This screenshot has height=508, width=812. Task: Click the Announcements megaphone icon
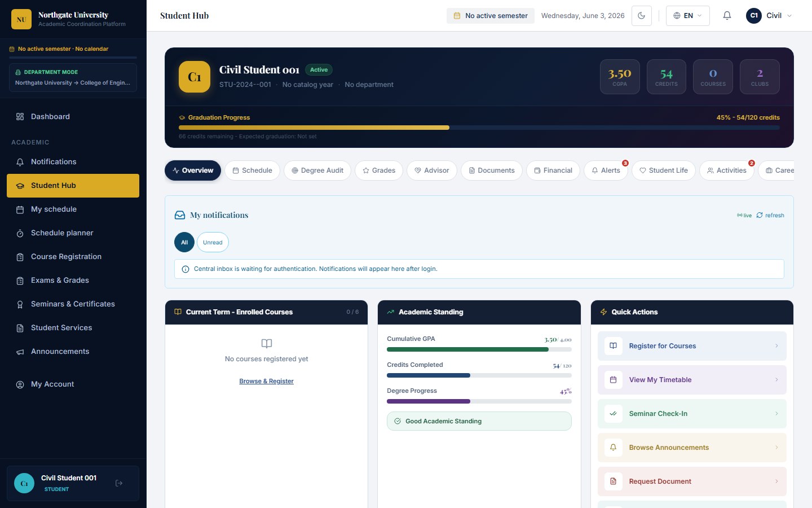tap(20, 352)
